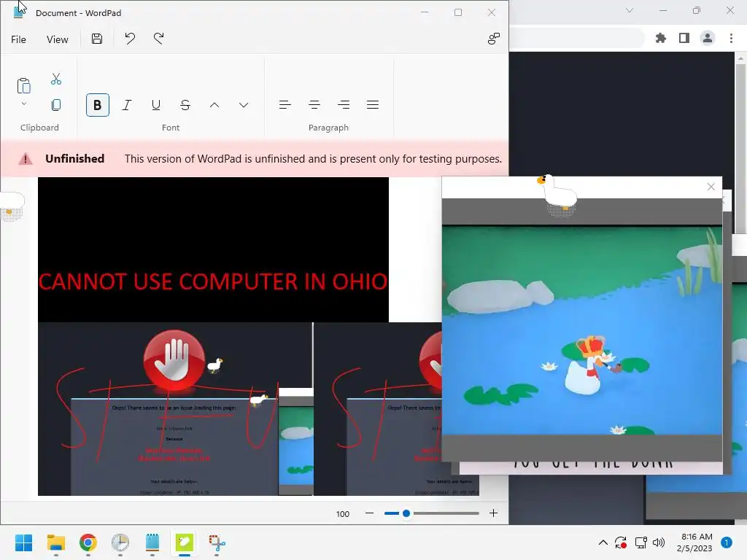Open the notification badge in the taskbar

(x=727, y=542)
